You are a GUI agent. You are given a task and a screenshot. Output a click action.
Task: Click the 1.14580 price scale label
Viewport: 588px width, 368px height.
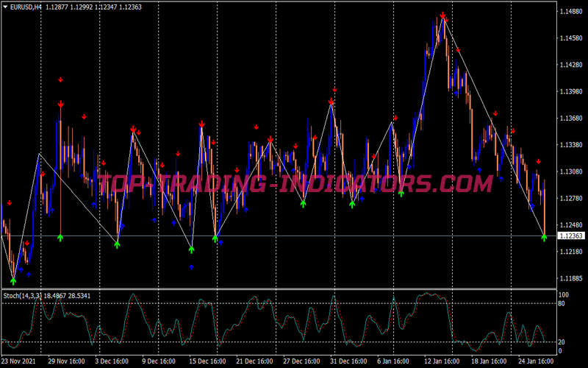click(x=571, y=38)
